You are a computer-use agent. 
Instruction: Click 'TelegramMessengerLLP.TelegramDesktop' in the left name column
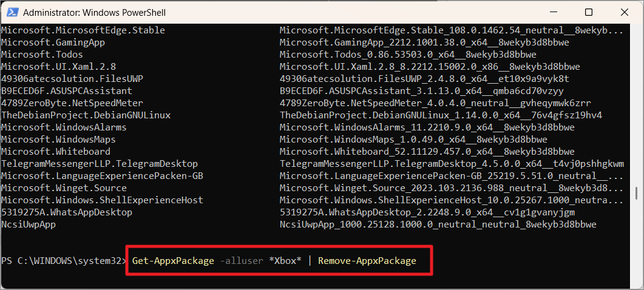click(x=100, y=164)
